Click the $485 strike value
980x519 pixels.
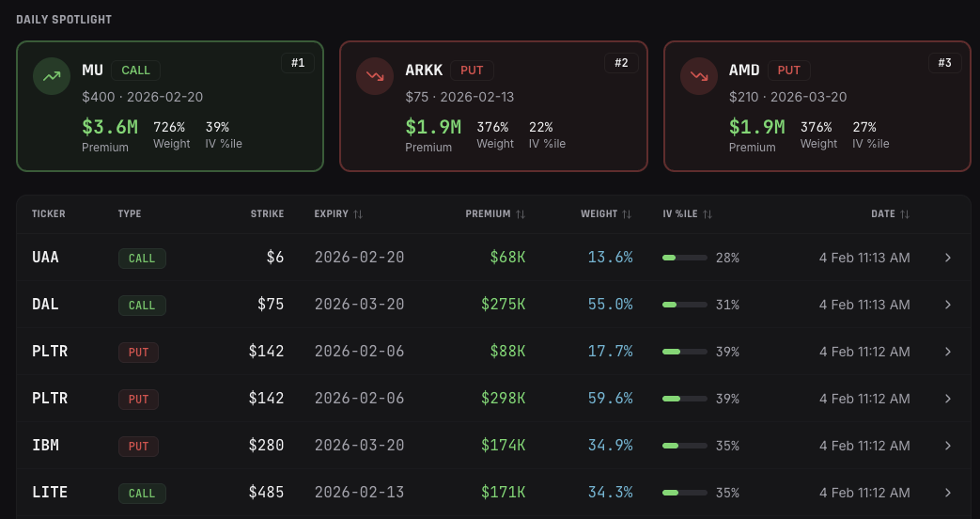click(266, 493)
